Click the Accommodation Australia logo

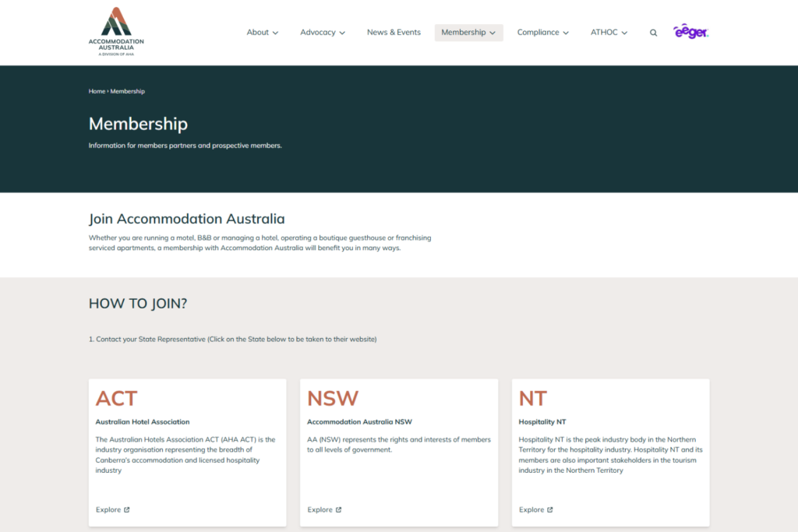click(116, 31)
